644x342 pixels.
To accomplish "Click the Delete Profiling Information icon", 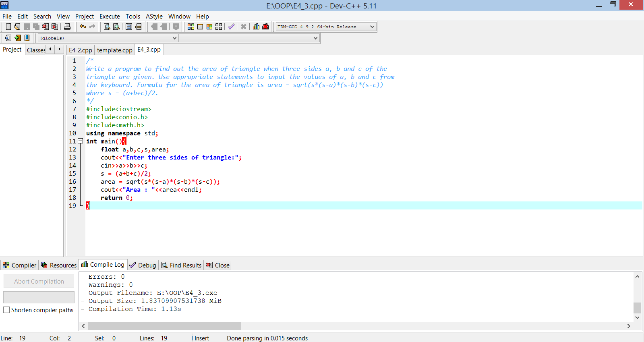I will pyautogui.click(x=265, y=27).
